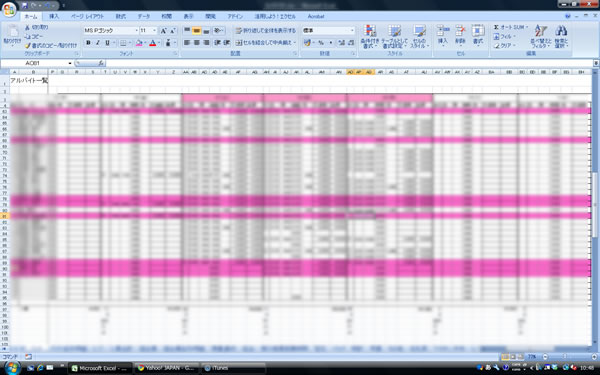Screen dimensions: 600x375
Task: Open number format dropdown (標準)
Action: coord(352,31)
